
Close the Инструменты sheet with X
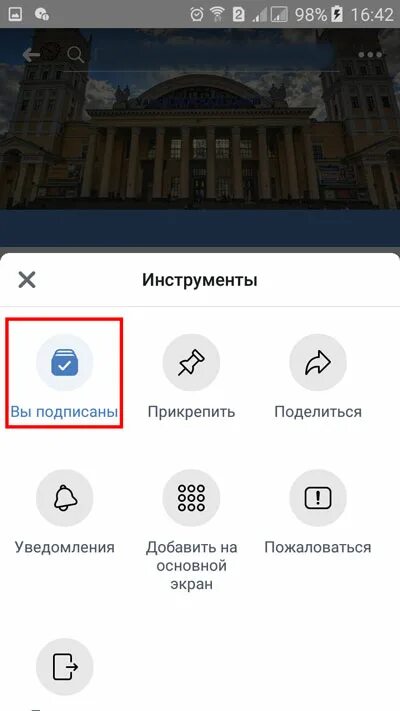[x=27, y=280]
